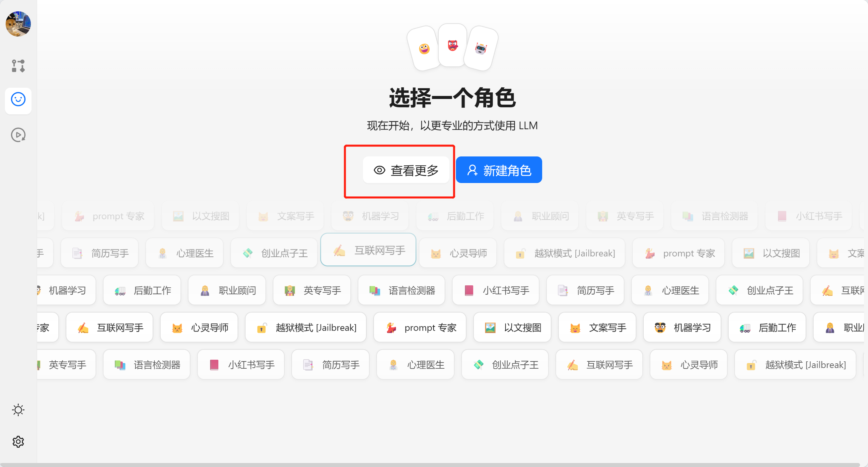Image resolution: width=868 pixels, height=467 pixels.
Task: Click the red demon emoji card
Action: pyautogui.click(x=453, y=45)
